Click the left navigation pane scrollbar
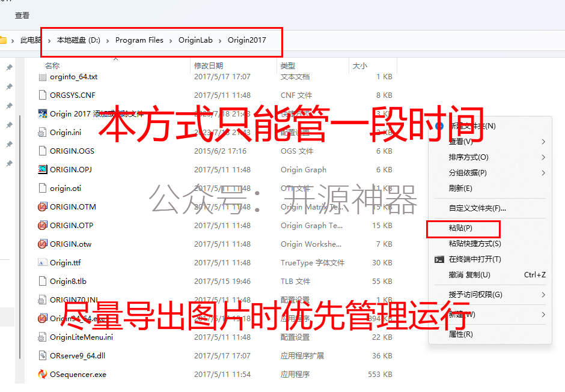Screen dimensions: 565x392 [20, 237]
